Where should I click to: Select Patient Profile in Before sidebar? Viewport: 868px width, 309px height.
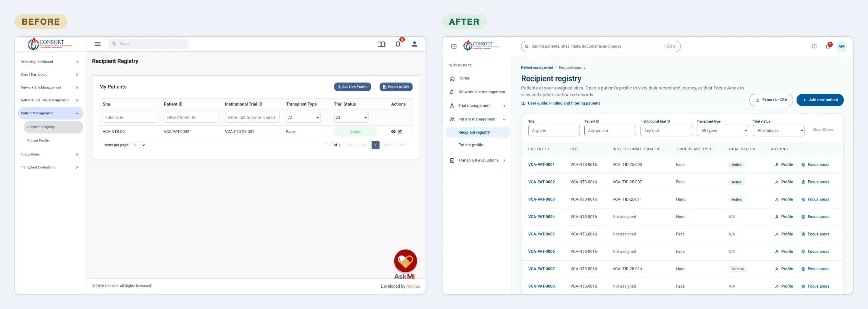(53, 141)
